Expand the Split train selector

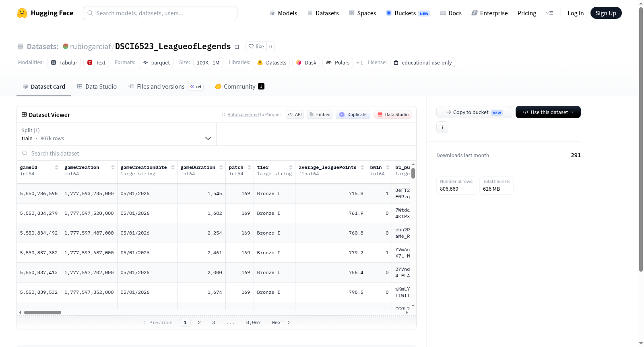116,134
